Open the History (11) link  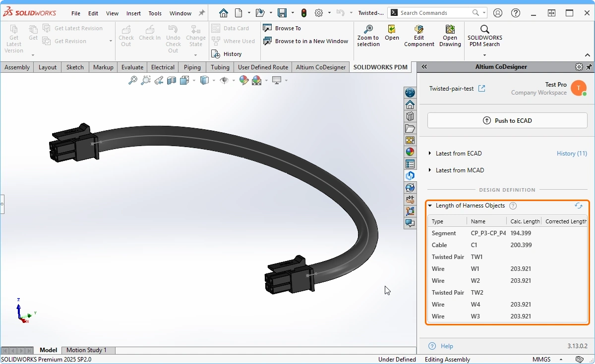tap(572, 154)
